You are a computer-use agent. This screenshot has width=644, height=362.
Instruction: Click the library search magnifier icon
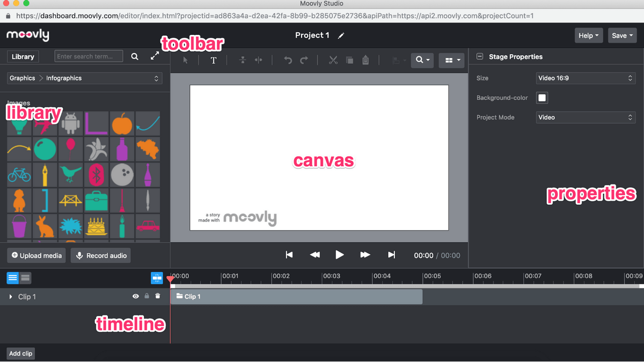pyautogui.click(x=135, y=56)
